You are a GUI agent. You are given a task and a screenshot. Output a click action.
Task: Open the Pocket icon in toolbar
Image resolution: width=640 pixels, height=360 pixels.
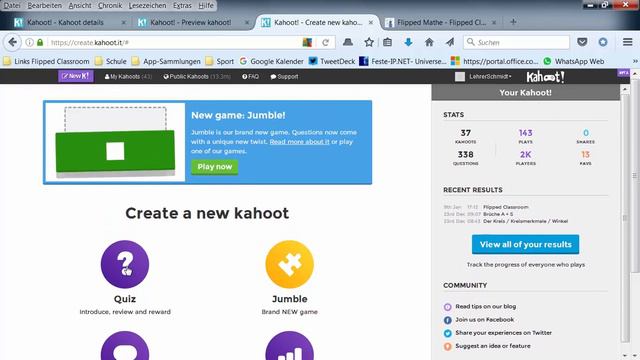click(582, 42)
